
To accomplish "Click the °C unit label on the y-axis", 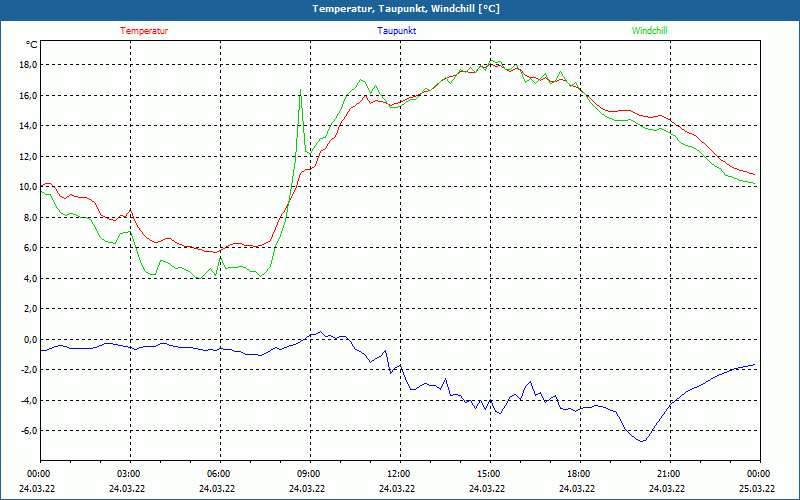I will [x=32, y=45].
